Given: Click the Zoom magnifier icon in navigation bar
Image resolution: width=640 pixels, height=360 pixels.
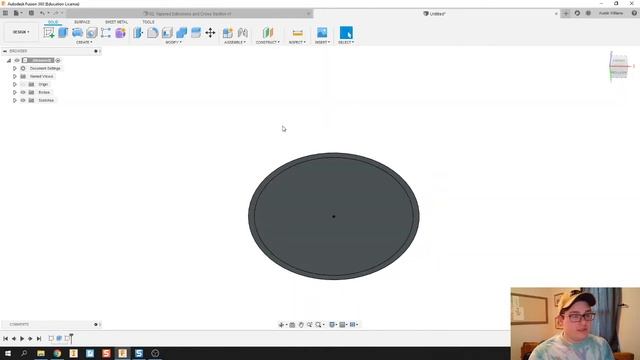Looking at the screenshot, I should pyautogui.click(x=309, y=324).
